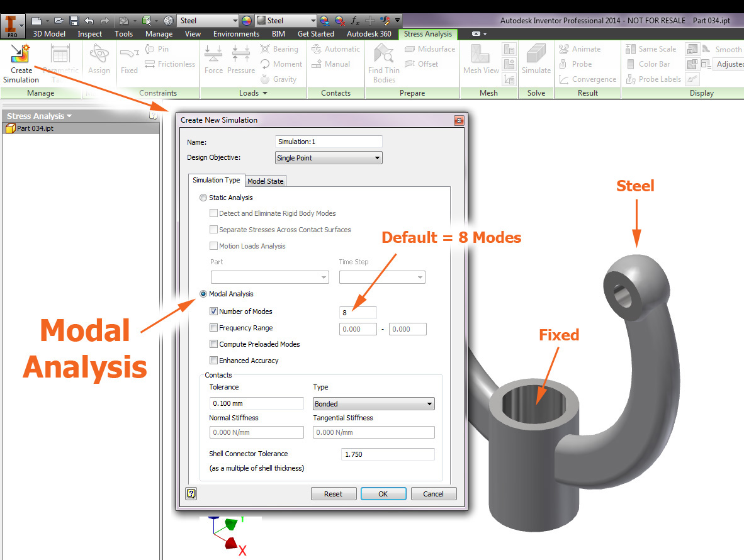Switch to the Model State tab

[x=265, y=181]
